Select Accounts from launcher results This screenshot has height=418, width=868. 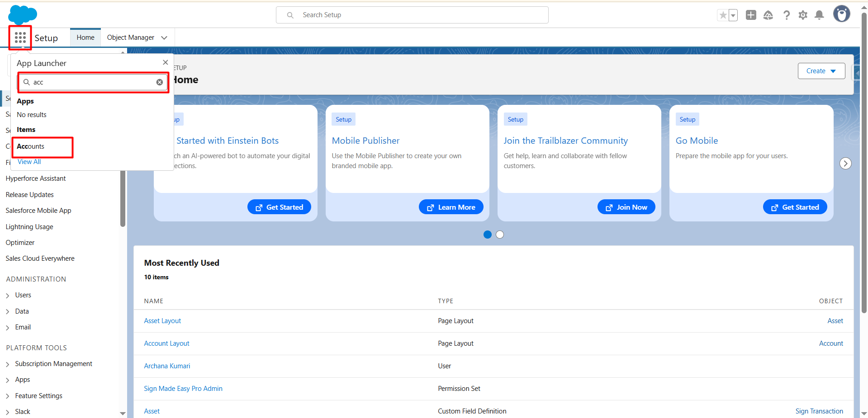(31, 146)
